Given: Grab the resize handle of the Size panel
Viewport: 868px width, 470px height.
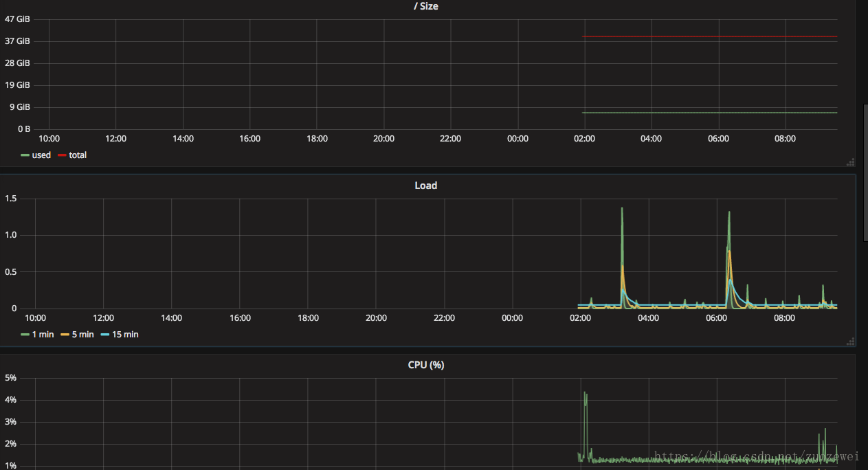Looking at the screenshot, I should click(x=851, y=162).
